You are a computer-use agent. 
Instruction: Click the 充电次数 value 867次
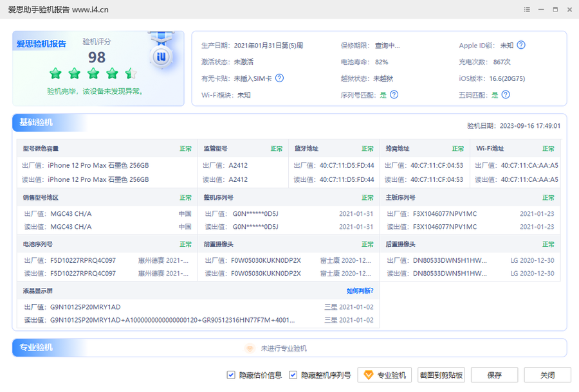pyautogui.click(x=502, y=62)
